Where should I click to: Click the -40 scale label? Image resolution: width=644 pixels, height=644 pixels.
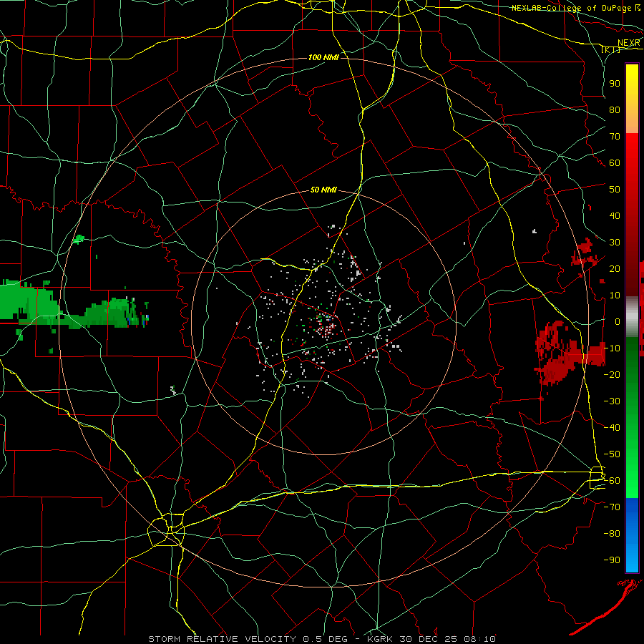click(x=613, y=428)
